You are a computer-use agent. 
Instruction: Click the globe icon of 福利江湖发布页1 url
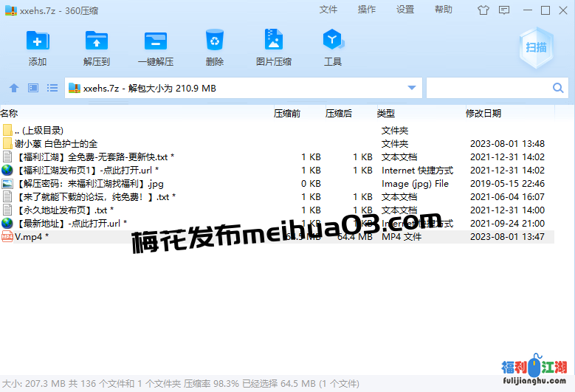coord(7,170)
